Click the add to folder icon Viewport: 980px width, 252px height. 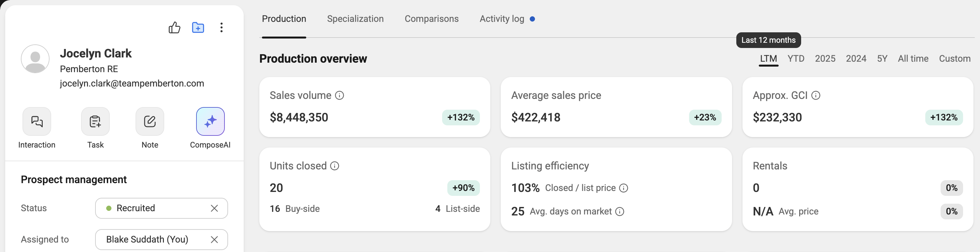[x=198, y=27]
